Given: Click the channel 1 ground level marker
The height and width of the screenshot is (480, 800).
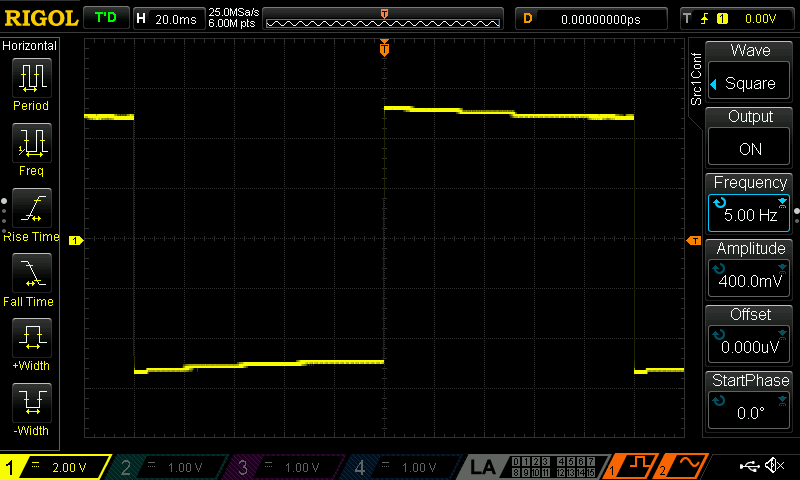Looking at the screenshot, I should (x=76, y=240).
